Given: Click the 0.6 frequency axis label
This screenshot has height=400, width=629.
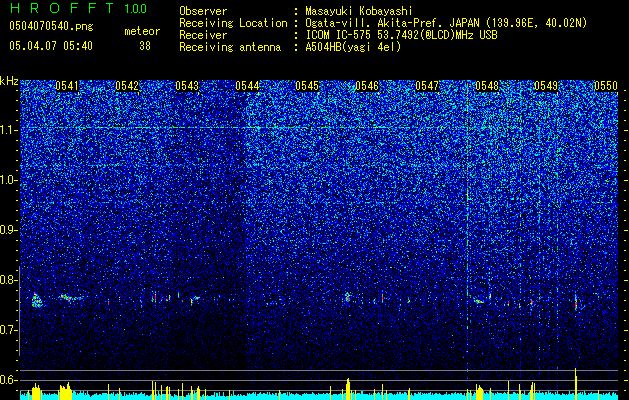Looking at the screenshot, I should 9,380.
